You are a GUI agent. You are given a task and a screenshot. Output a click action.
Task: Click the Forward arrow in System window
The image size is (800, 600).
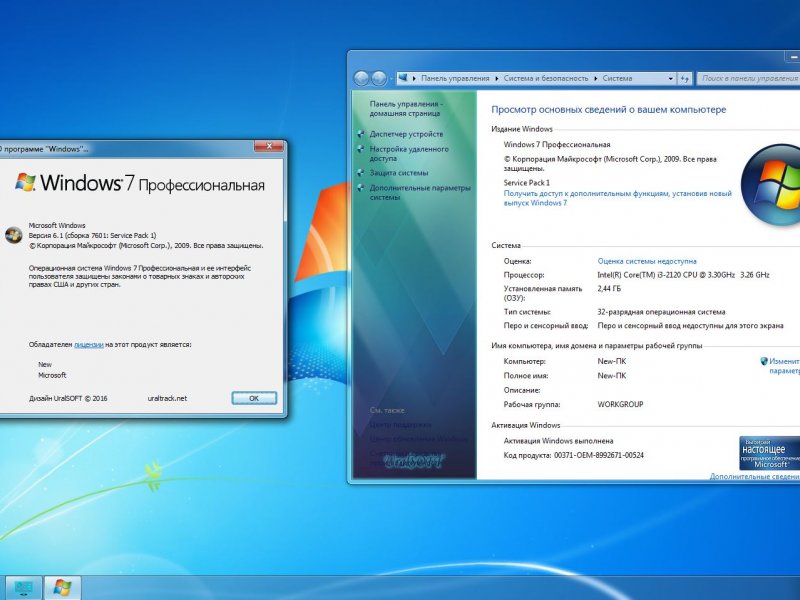point(379,79)
